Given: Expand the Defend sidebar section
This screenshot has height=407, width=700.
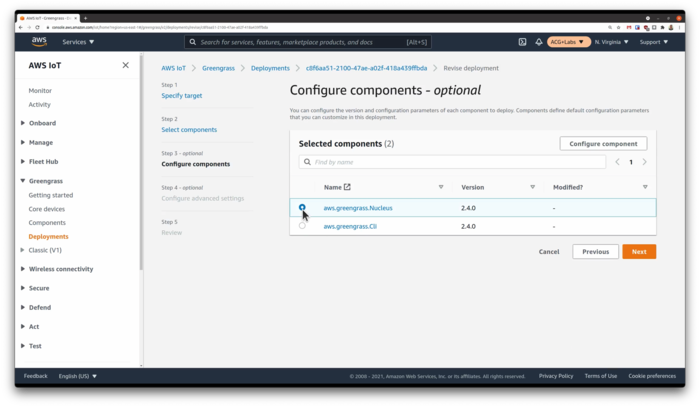Looking at the screenshot, I should pos(23,307).
